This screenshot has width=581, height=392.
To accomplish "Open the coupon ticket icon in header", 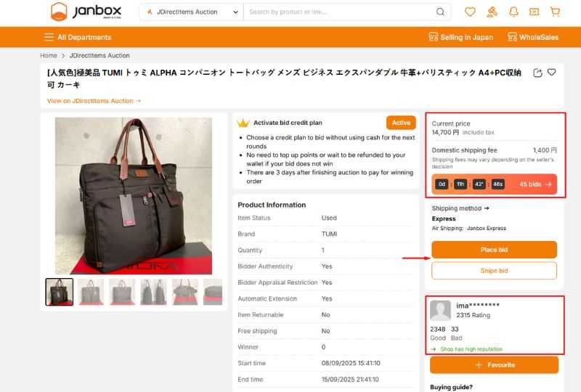I will 534,12.
